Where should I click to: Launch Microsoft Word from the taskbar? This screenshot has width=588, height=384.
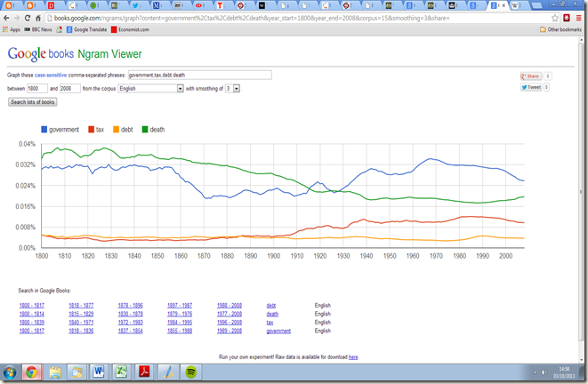99,372
